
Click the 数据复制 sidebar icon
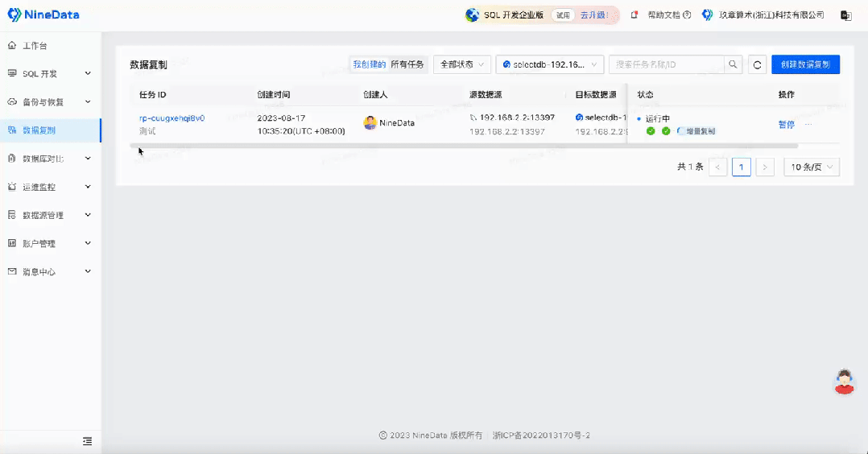pos(11,130)
